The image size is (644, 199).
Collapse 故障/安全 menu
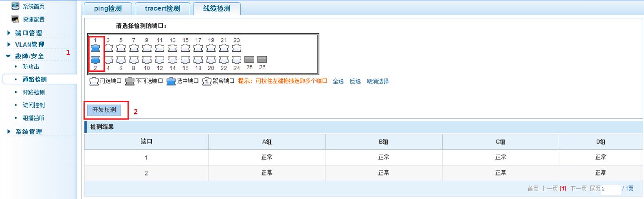tap(29, 56)
